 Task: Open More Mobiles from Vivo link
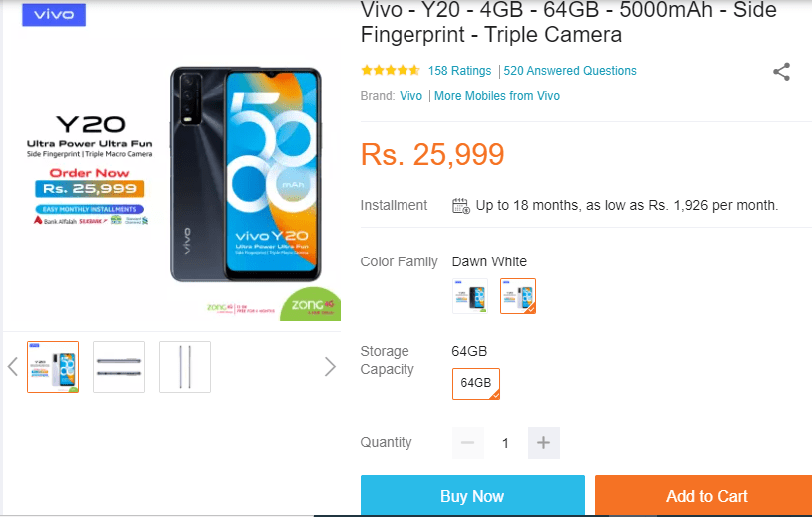[x=497, y=96]
